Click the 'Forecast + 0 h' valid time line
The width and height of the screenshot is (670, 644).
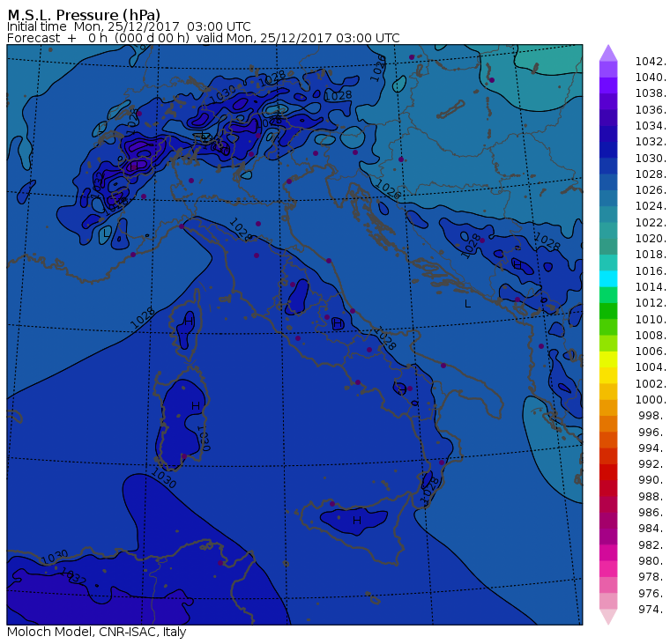[x=204, y=38]
